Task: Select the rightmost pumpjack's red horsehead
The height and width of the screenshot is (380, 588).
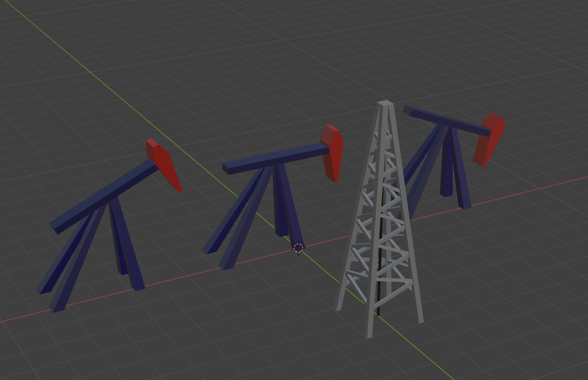Action: (489, 139)
